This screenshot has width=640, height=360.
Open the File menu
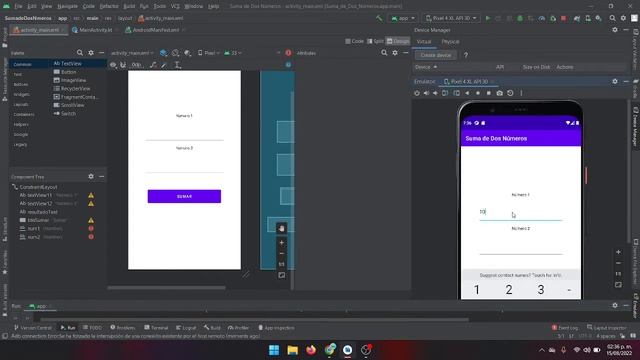[x=18, y=6]
